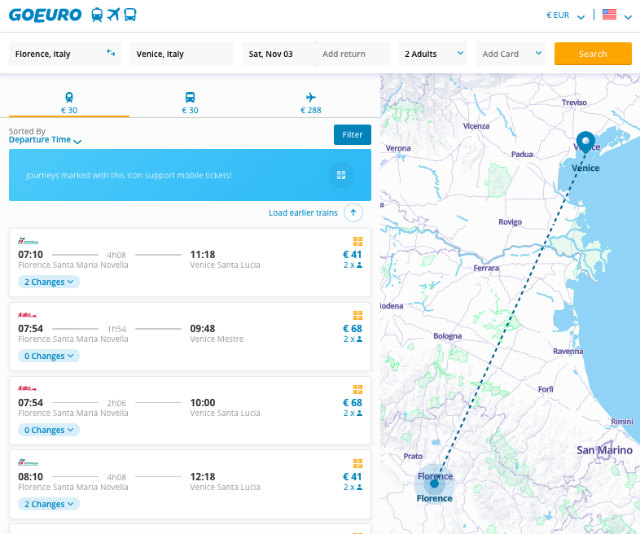Expand 2 Changes on the 08:10 train
This screenshot has height=534, width=640.
[x=49, y=504]
